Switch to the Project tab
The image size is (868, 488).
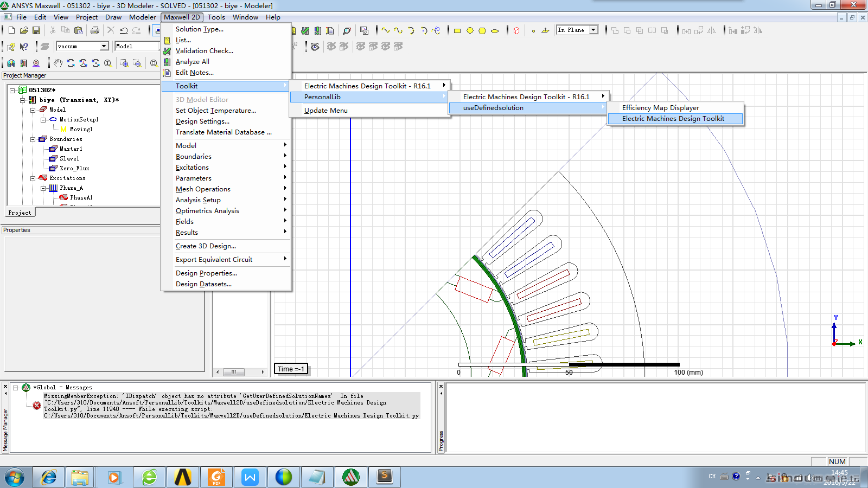click(20, 213)
